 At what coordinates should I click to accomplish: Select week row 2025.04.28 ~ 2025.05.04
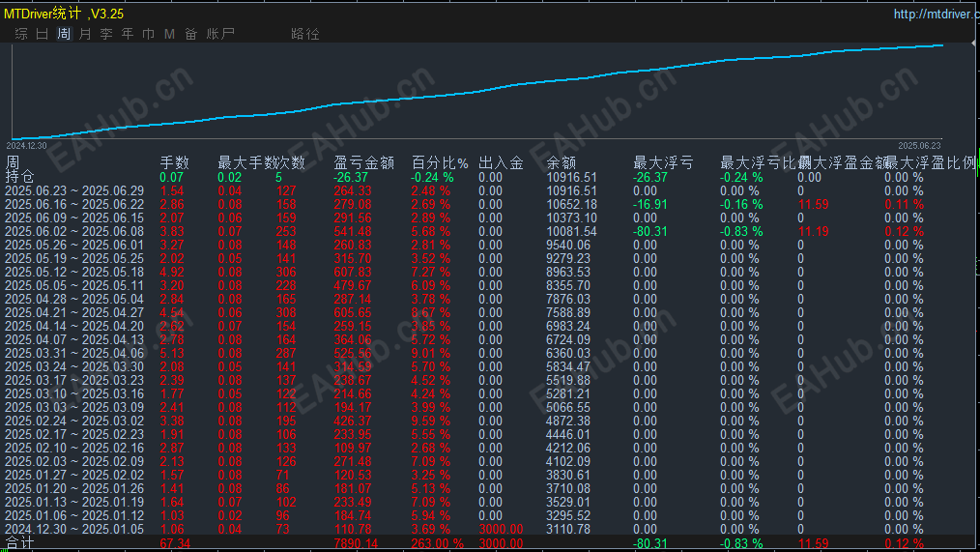point(74,299)
